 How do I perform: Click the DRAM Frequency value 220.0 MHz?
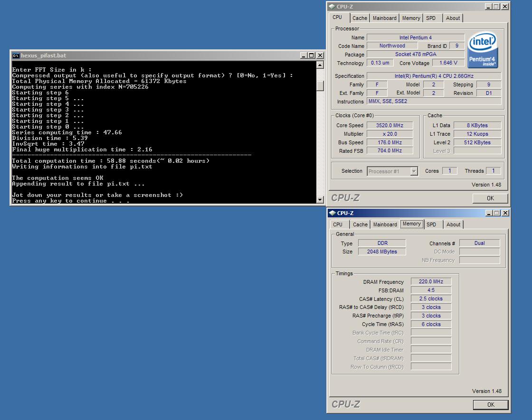(x=431, y=281)
